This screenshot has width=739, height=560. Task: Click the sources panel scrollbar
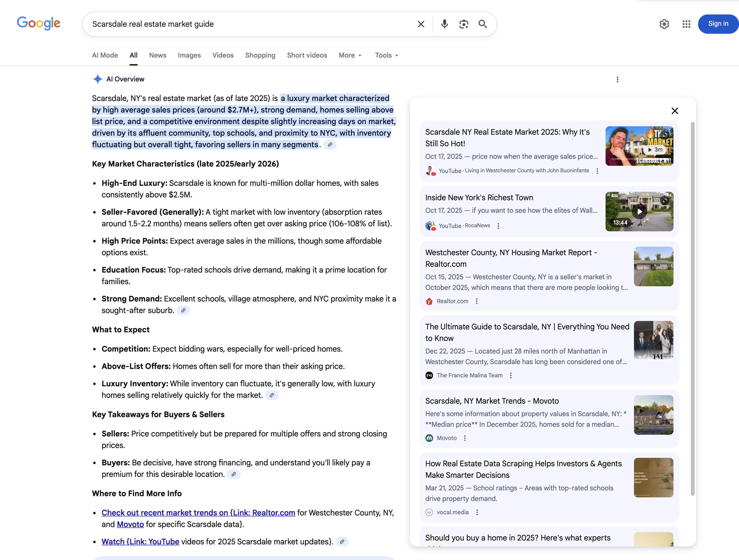[x=693, y=309]
